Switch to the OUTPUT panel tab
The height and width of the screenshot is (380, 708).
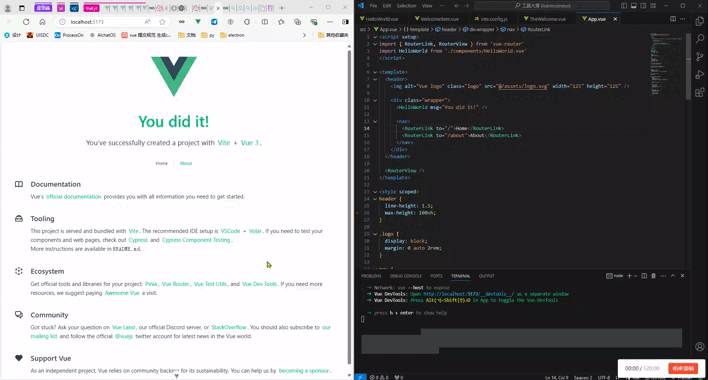486,276
